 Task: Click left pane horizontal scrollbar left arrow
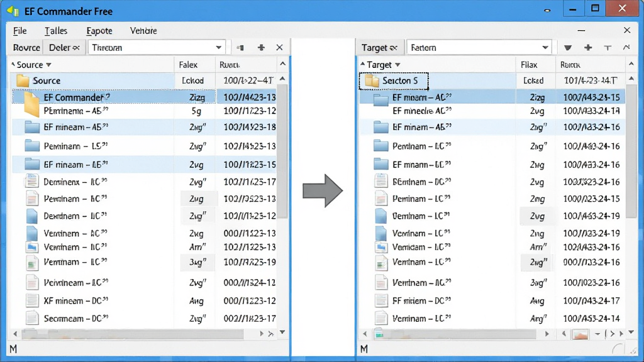click(15, 334)
